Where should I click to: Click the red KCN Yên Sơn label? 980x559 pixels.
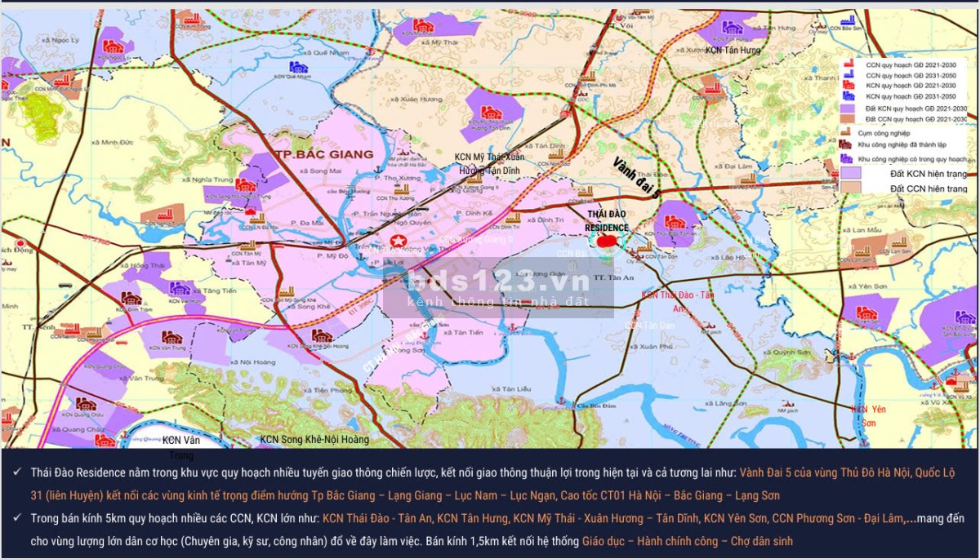(x=868, y=416)
